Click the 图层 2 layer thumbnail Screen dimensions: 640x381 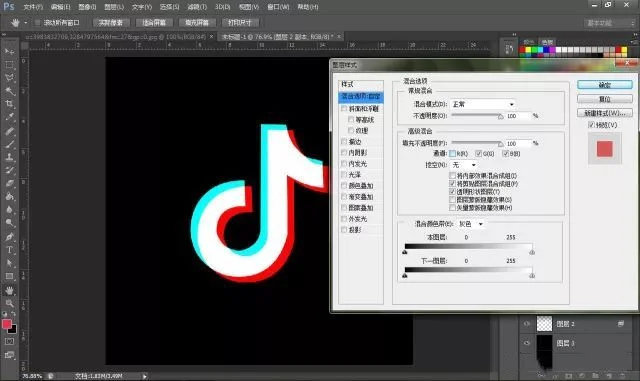pyautogui.click(x=544, y=324)
